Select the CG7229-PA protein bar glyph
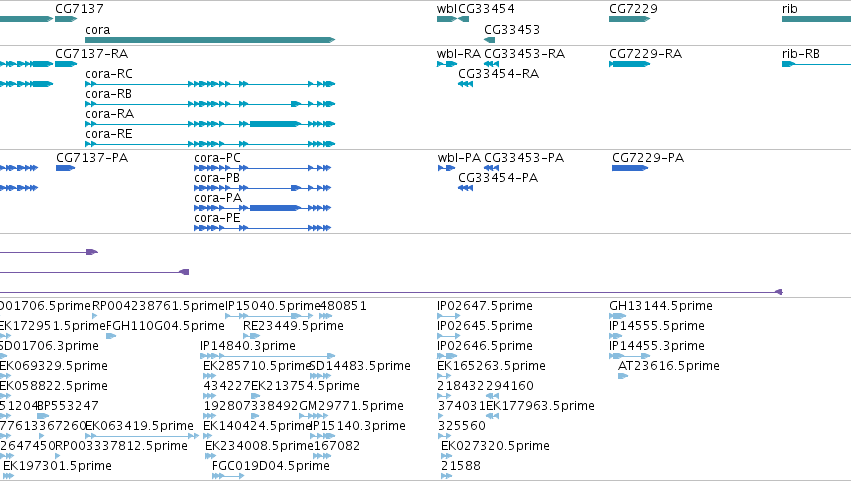This screenshot has height=481, width=851. click(630, 168)
